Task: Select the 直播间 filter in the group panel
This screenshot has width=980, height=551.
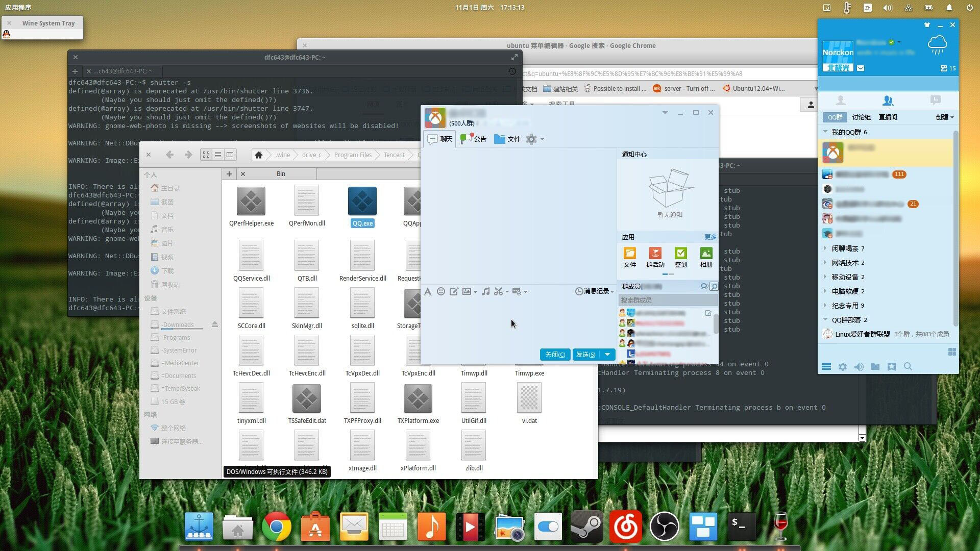Action: pos(888,117)
